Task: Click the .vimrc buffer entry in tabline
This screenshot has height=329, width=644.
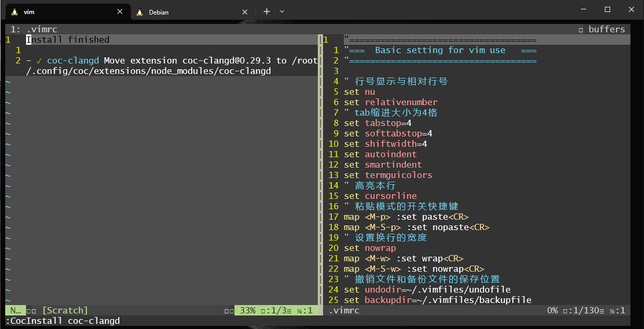Action: pyautogui.click(x=41, y=29)
